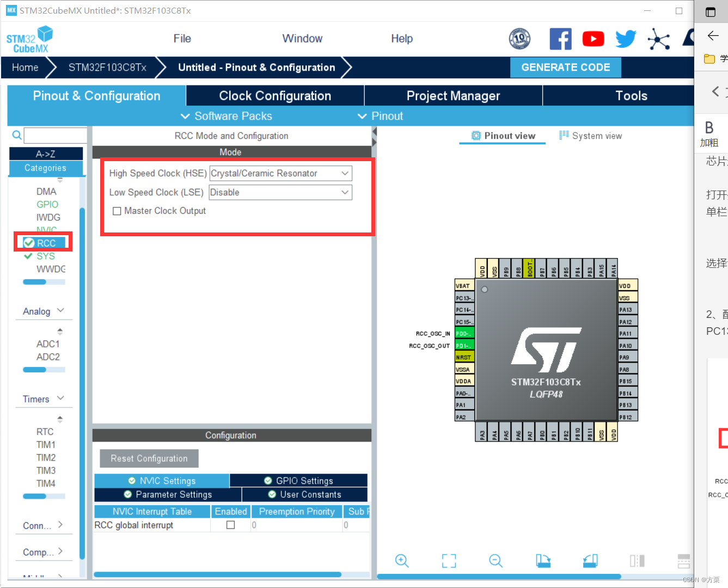This screenshot has width=728, height=588.
Task: Click the VBAT pin on the chip
Action: [464, 286]
